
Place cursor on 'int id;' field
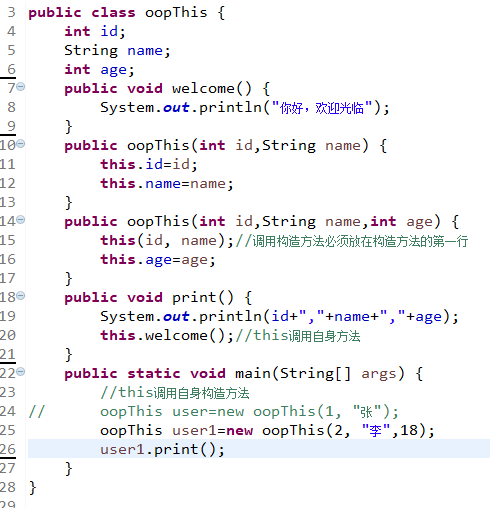click(95, 32)
